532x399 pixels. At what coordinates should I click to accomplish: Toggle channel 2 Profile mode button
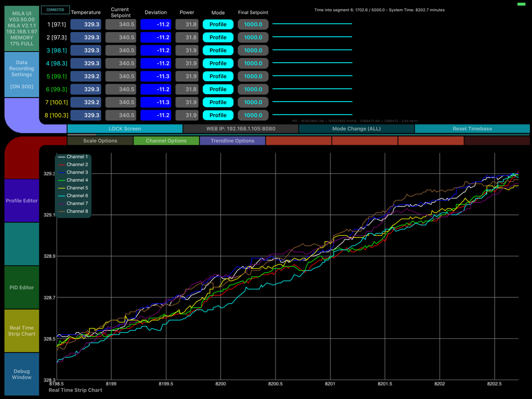[x=218, y=37]
